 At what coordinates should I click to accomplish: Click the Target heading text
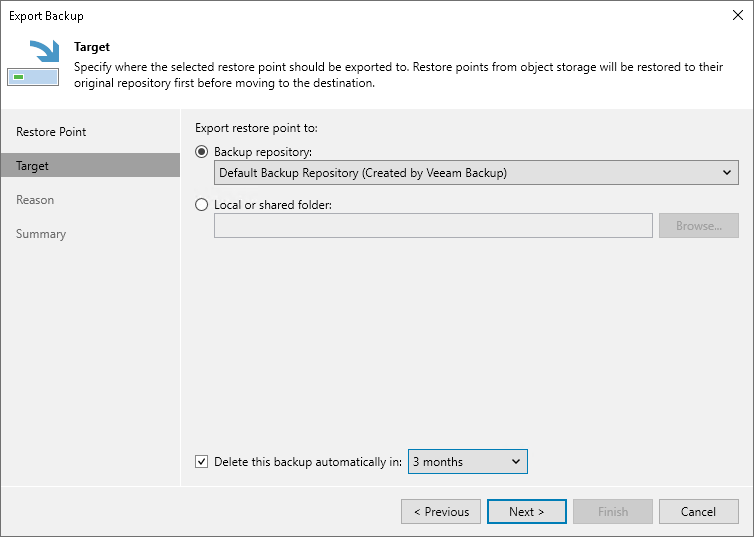tap(92, 47)
